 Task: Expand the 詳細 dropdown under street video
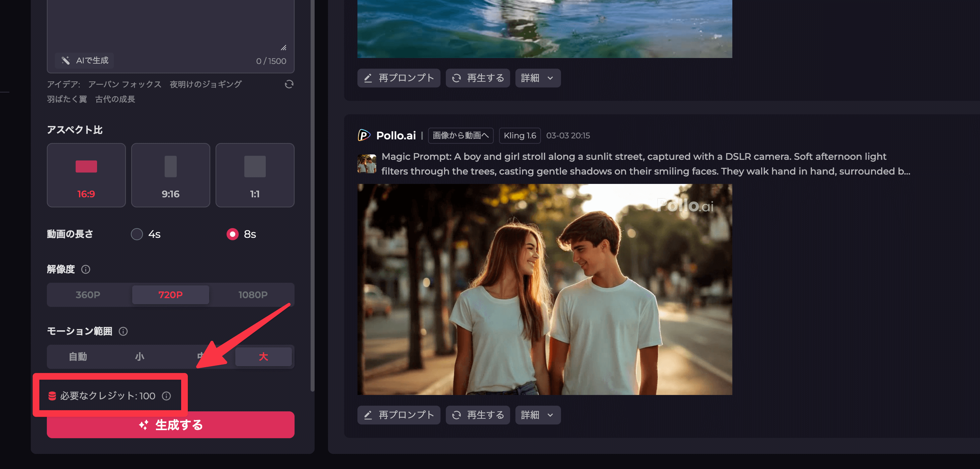click(x=537, y=415)
